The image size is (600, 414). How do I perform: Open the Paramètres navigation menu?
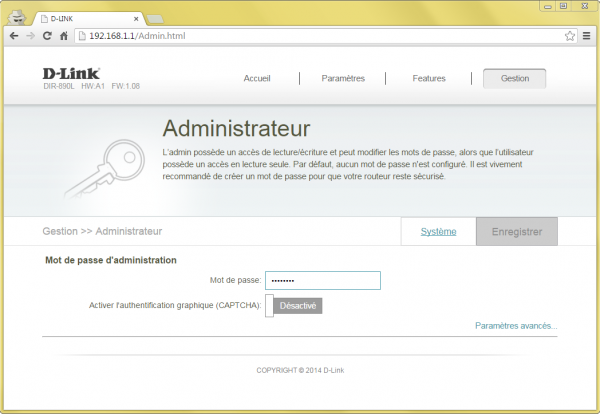coord(344,78)
